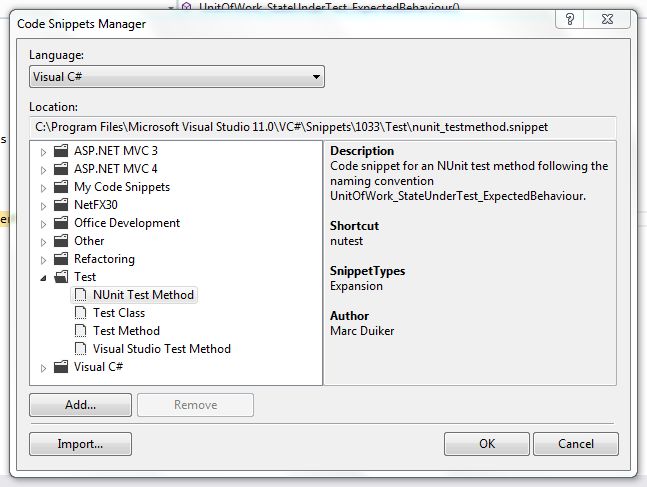Click the Office Development folder icon
Viewport: 647px width, 487px height.
[x=61, y=223]
